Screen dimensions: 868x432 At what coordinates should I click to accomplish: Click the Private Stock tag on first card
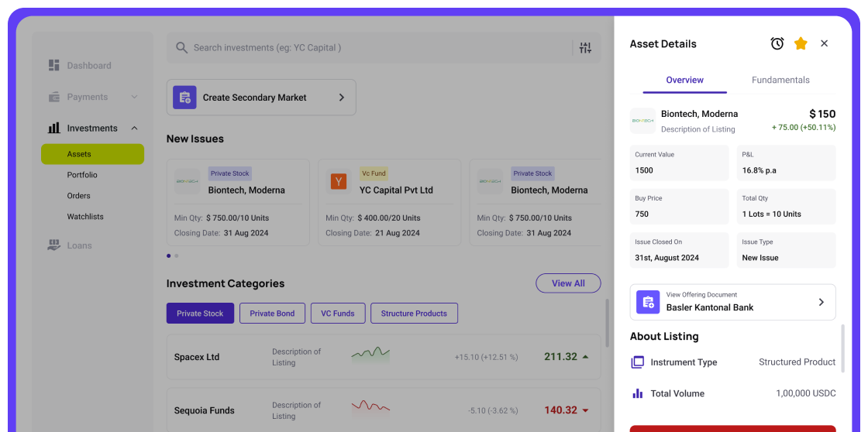point(229,173)
